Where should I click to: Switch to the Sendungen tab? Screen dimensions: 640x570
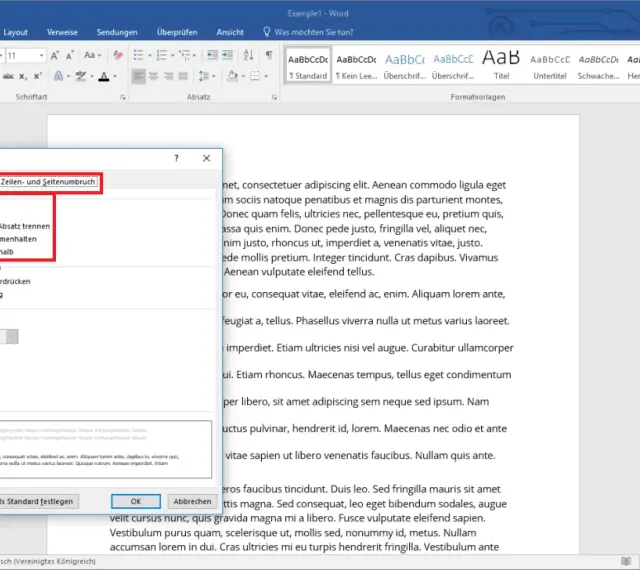pos(117,32)
